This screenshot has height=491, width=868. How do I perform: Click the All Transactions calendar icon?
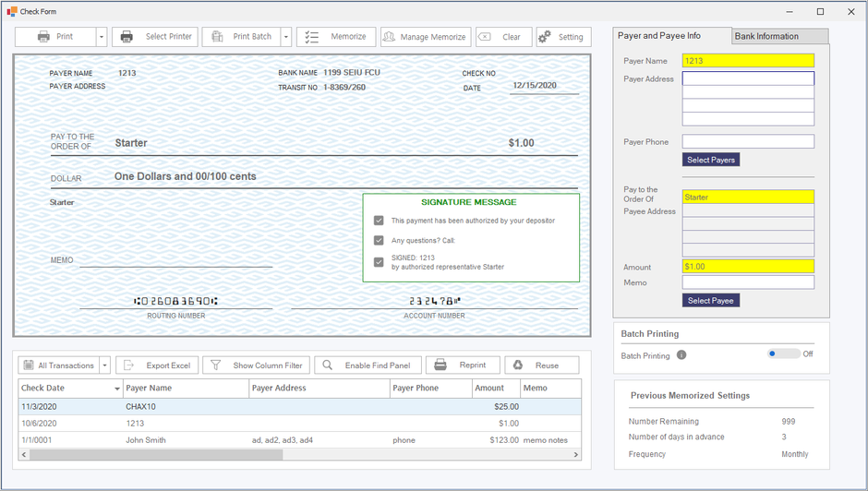[29, 365]
